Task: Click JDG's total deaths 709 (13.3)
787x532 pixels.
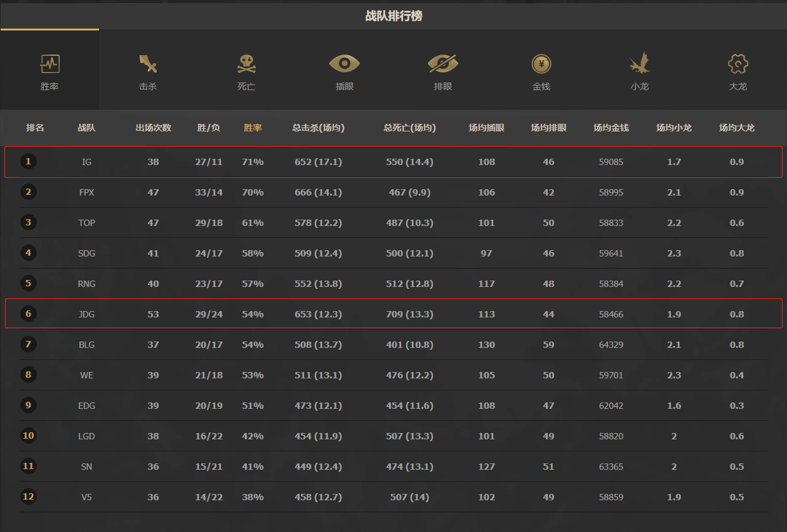Action: point(410,314)
